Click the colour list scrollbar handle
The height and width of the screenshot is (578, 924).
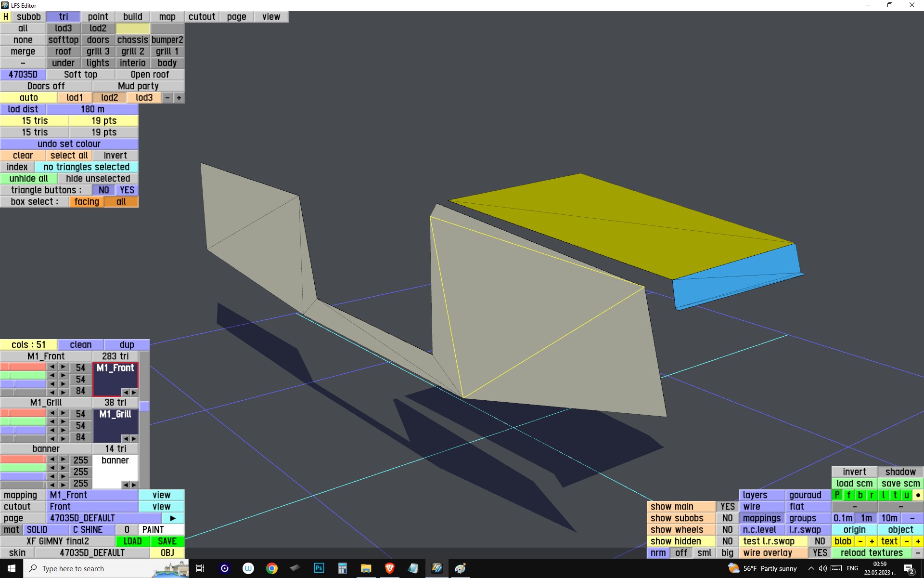coord(144,406)
